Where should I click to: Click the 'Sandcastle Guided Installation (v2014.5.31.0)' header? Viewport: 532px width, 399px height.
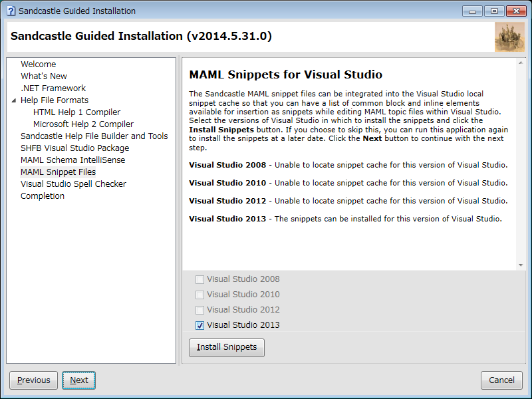(x=141, y=36)
